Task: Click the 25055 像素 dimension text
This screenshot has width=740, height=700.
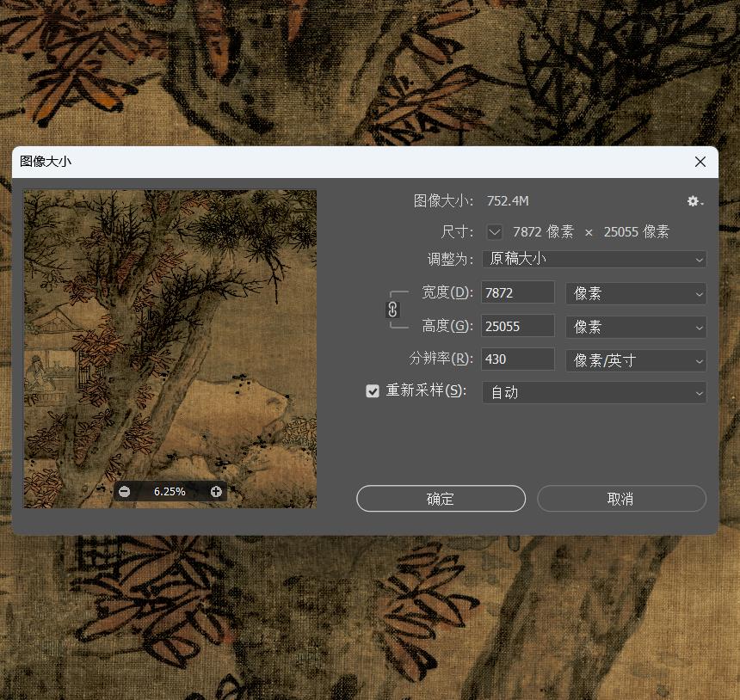Action: coord(636,232)
